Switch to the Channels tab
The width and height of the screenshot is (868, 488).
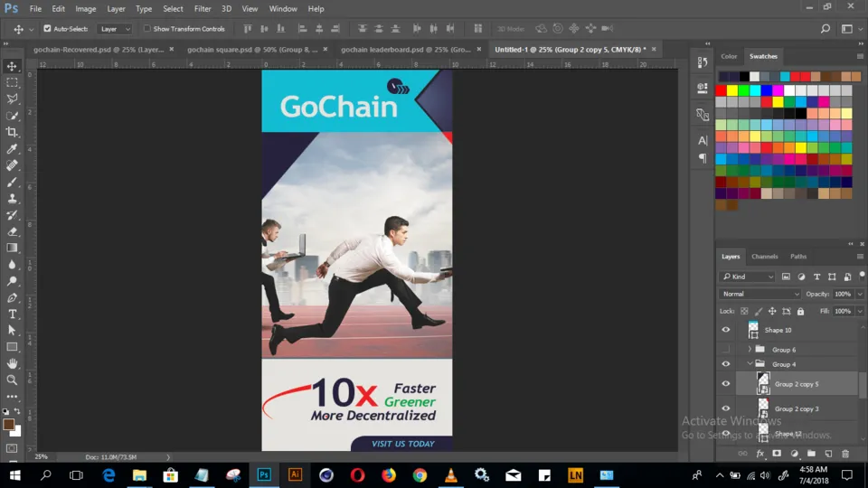pos(765,257)
